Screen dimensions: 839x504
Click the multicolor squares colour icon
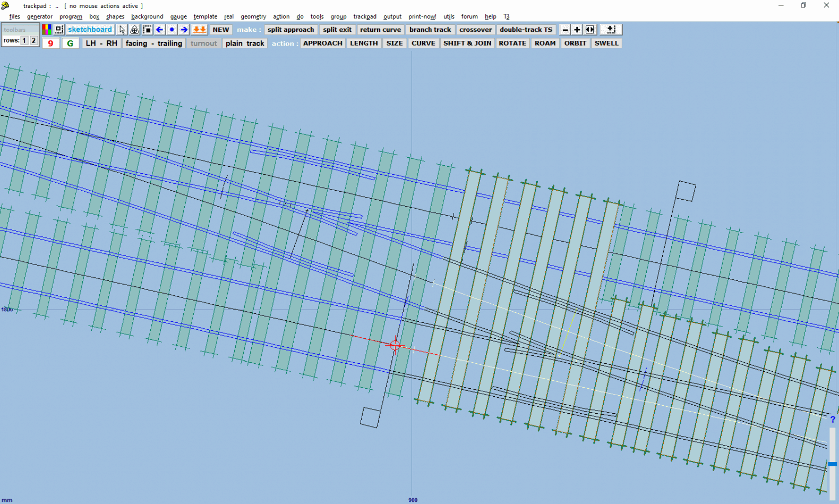point(47,30)
